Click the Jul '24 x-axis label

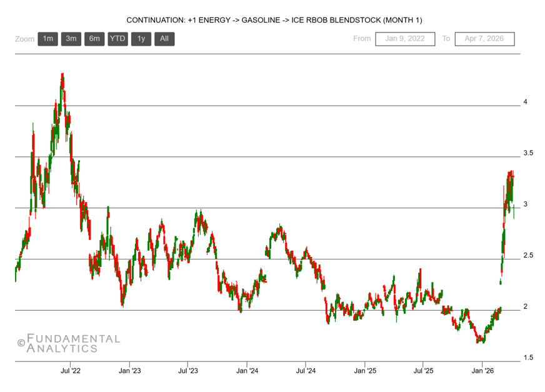pyautogui.click(x=306, y=371)
